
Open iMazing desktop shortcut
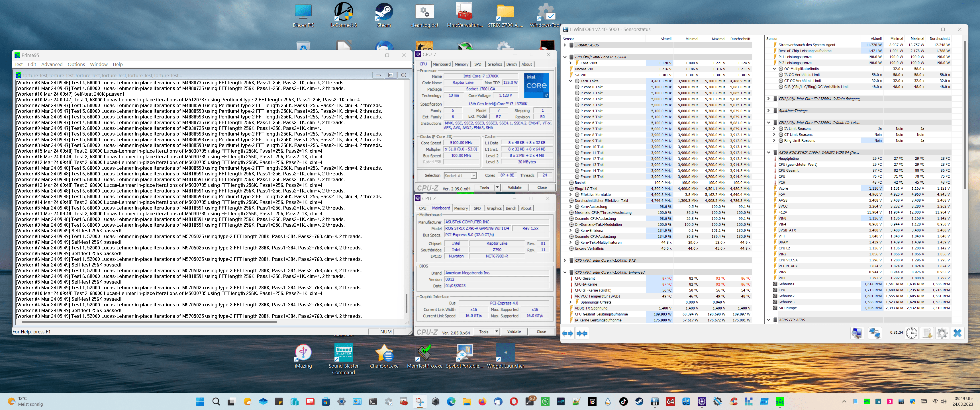point(303,356)
